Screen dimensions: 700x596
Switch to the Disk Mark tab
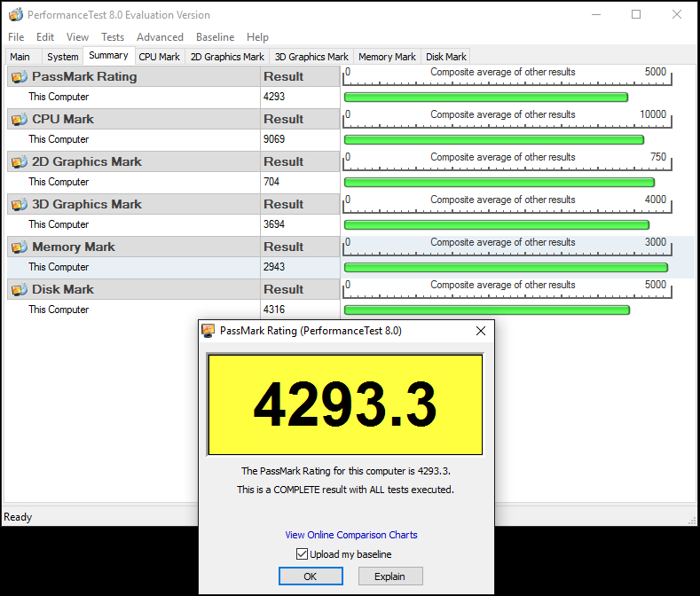tap(446, 57)
